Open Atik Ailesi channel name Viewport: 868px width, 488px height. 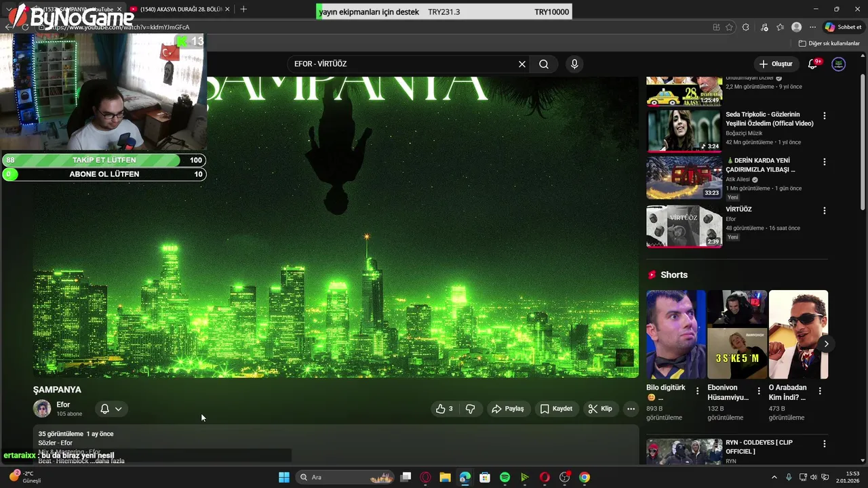[738, 180]
